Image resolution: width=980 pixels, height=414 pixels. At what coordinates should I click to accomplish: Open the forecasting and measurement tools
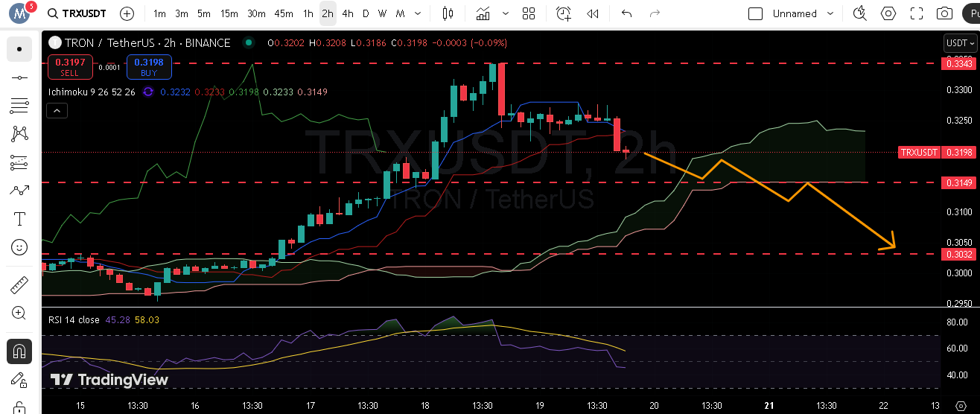[19, 162]
